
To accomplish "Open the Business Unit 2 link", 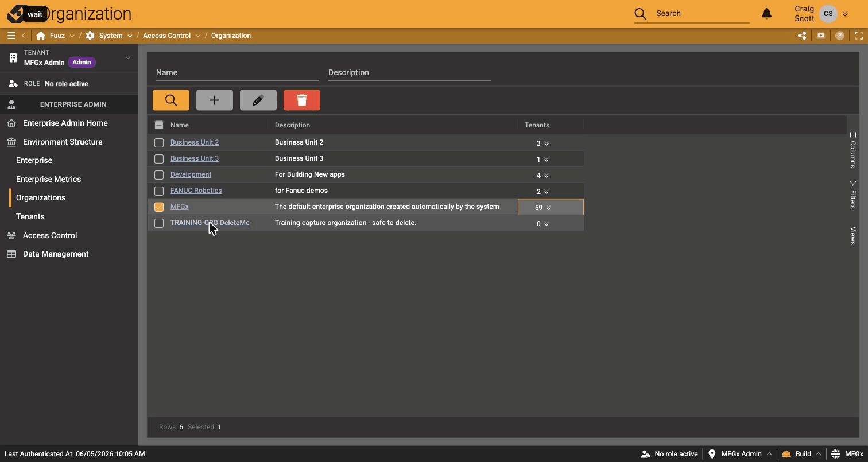I will 195,142.
